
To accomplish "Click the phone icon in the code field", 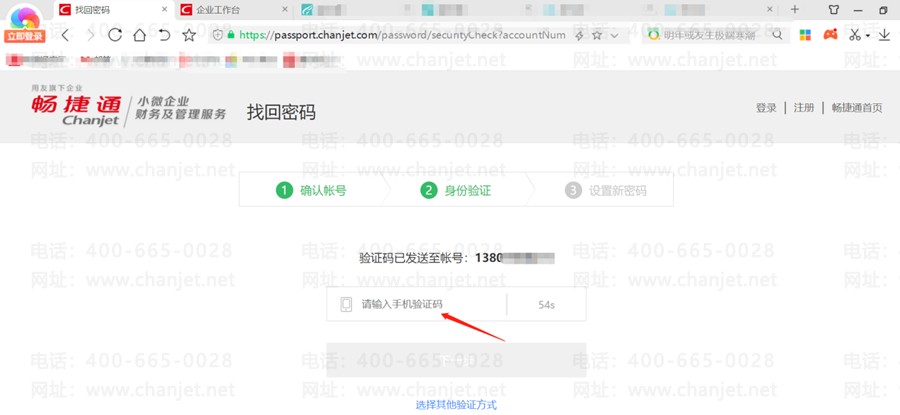I will coord(346,304).
